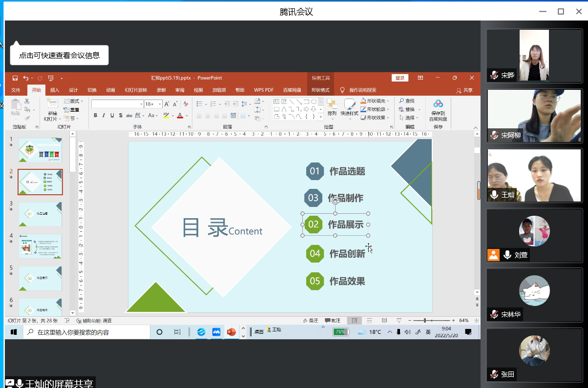The height and width of the screenshot is (388, 588).
Task: Expand the font size dropdown showing 18+
Action: [x=159, y=104]
